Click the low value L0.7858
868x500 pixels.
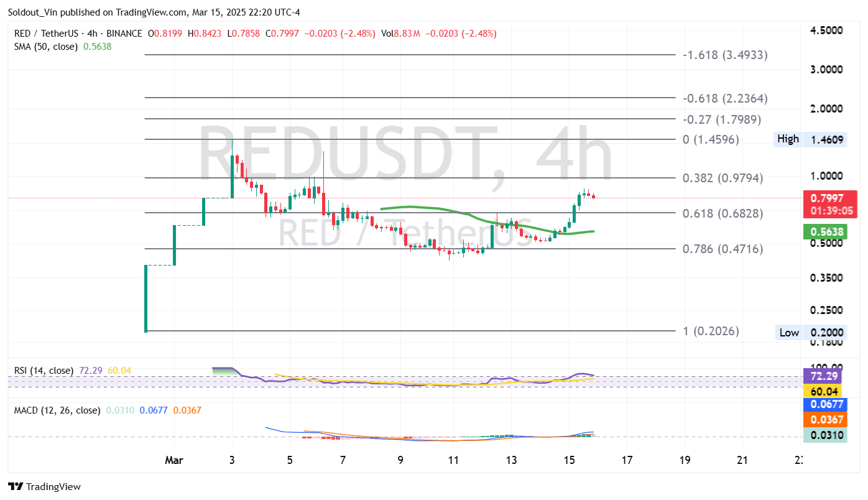click(242, 34)
